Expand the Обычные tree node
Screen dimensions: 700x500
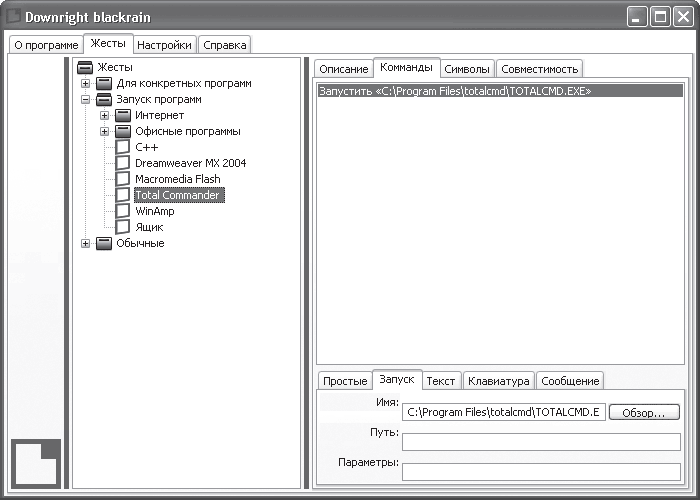[85, 243]
